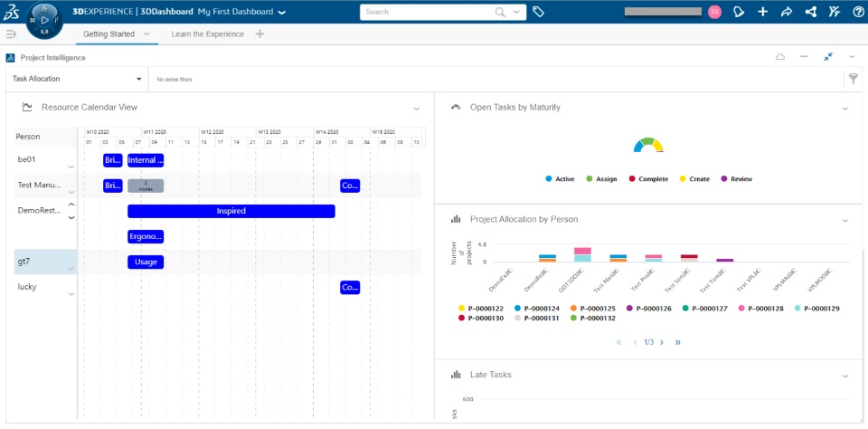The image size is (868, 429).
Task: Open the 2 nodes grouped bar
Action: [x=146, y=186]
